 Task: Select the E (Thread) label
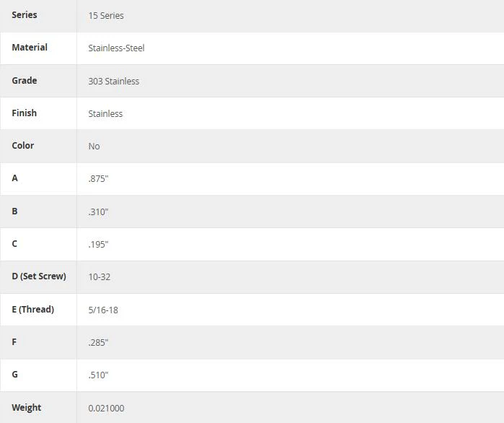coord(33,310)
